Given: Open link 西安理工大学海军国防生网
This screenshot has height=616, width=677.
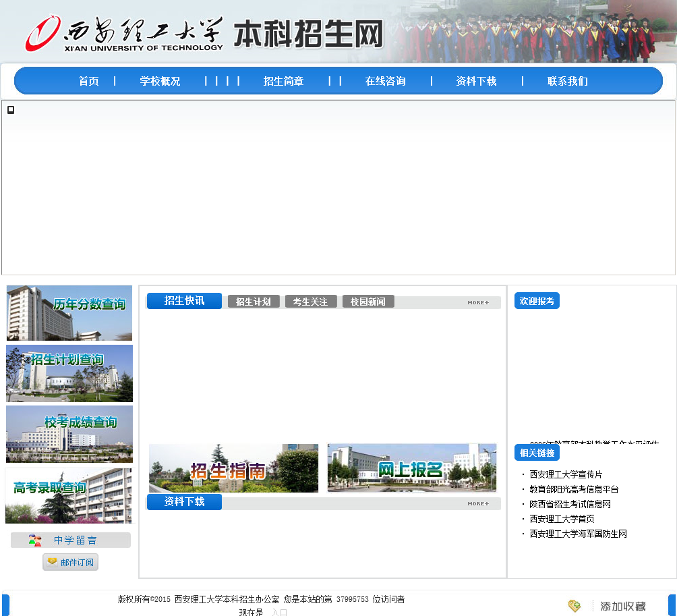Looking at the screenshot, I should [578, 534].
